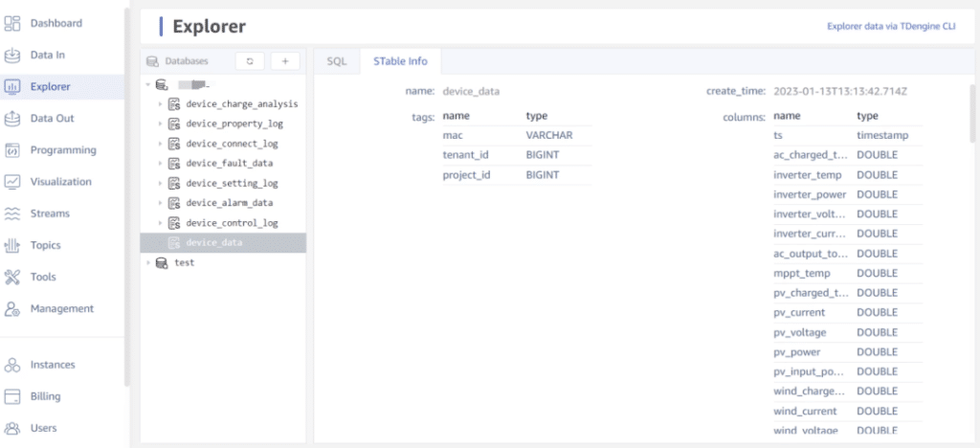This screenshot has height=448, width=980.
Task: Click the columns list vertical scrollbar
Action: [972, 115]
